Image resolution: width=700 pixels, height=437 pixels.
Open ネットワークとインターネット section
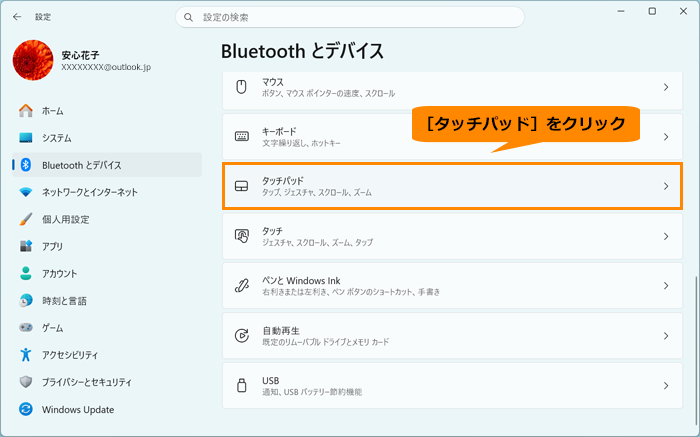click(x=107, y=192)
